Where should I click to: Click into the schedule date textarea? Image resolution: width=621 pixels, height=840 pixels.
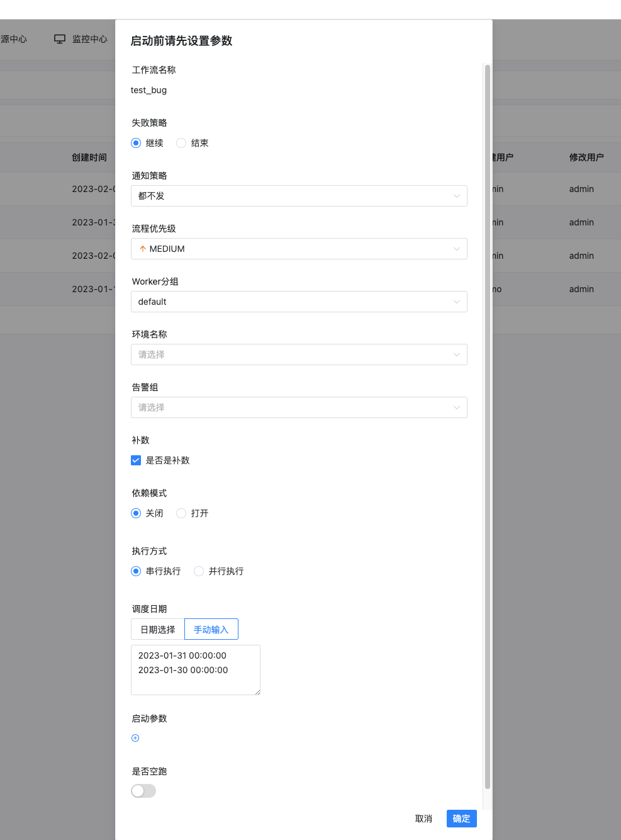[x=196, y=670]
